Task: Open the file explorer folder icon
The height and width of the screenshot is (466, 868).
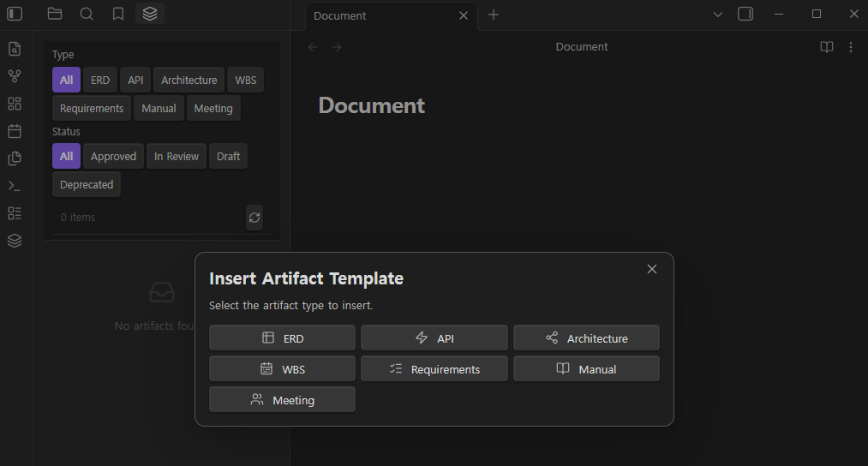Action: (55, 14)
